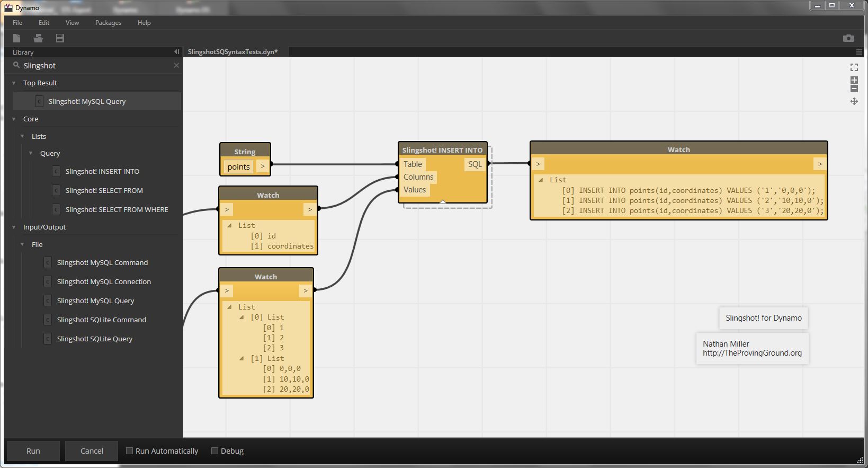Viewport: 868px width, 468px height.
Task: Click the Save icon in toolbar
Action: click(60, 38)
